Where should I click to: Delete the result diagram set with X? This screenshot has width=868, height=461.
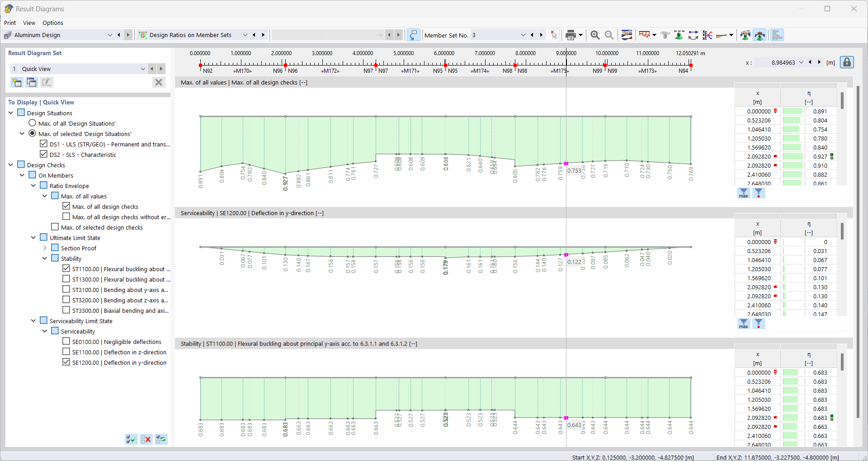tap(159, 82)
